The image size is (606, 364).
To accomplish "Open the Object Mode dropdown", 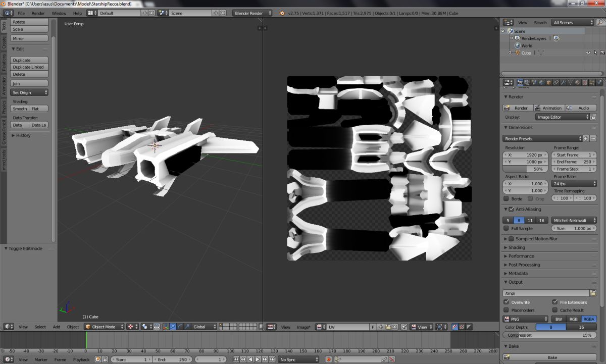I will (x=104, y=327).
